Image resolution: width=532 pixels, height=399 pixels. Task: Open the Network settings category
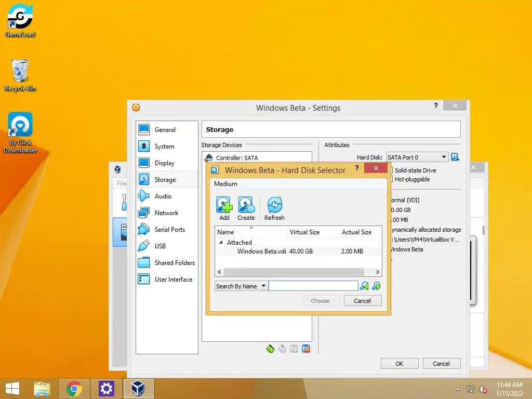tap(167, 212)
